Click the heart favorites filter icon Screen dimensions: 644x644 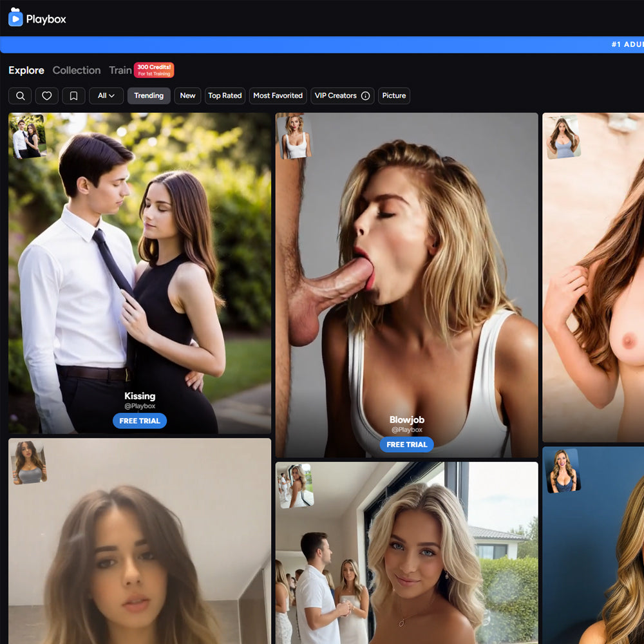pos(47,96)
